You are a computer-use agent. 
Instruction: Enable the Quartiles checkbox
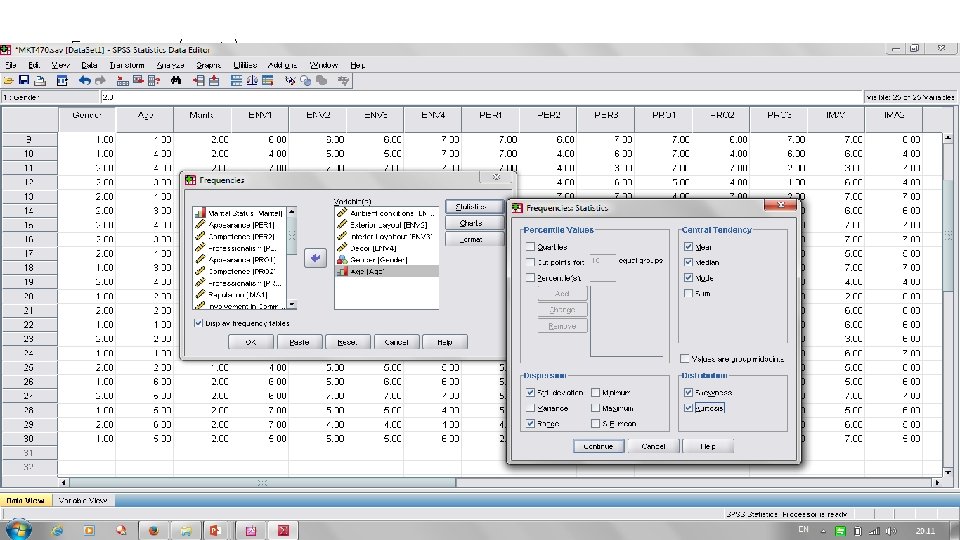point(530,247)
